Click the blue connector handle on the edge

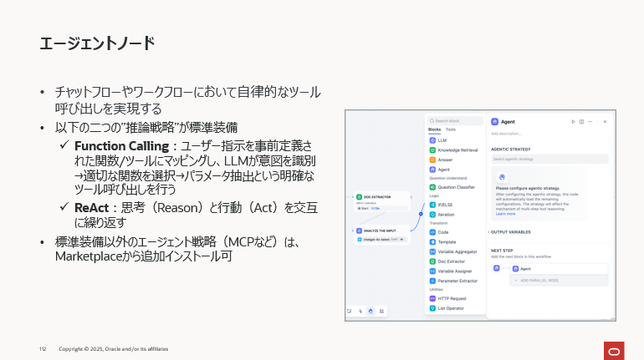421,214
